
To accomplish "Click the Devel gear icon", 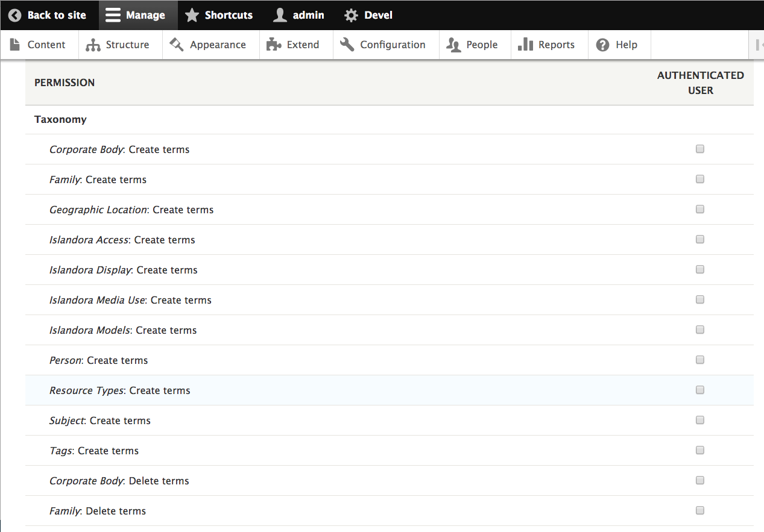I will pos(351,15).
